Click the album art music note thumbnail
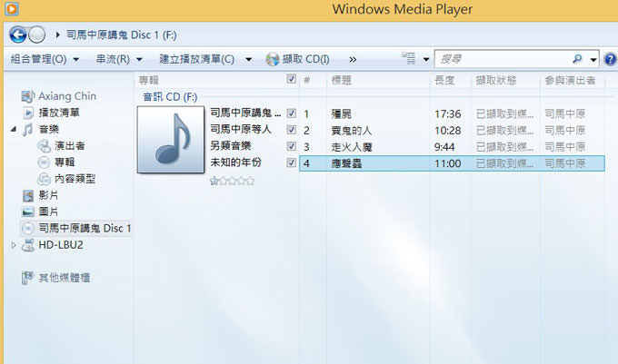Image resolution: width=618 pixels, height=364 pixels. coord(171,139)
